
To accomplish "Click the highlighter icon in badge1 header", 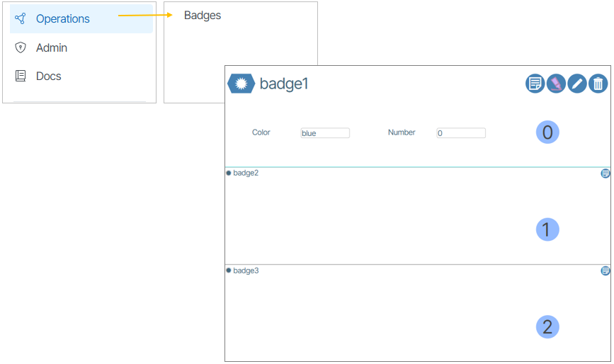I will pos(556,84).
